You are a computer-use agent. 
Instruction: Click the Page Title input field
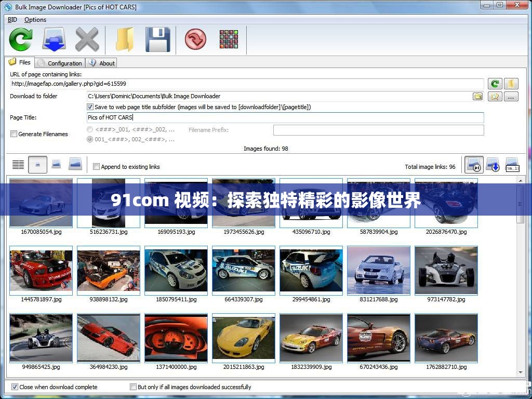(285, 117)
